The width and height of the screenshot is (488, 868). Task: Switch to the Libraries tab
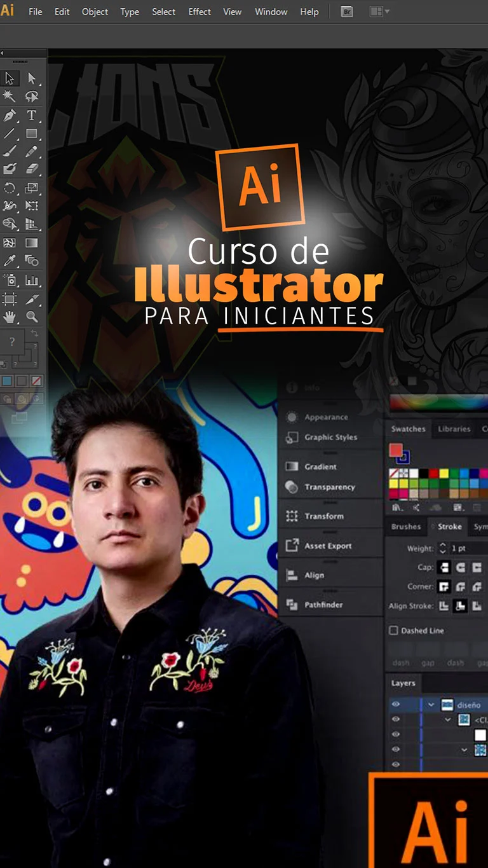pos(454,429)
